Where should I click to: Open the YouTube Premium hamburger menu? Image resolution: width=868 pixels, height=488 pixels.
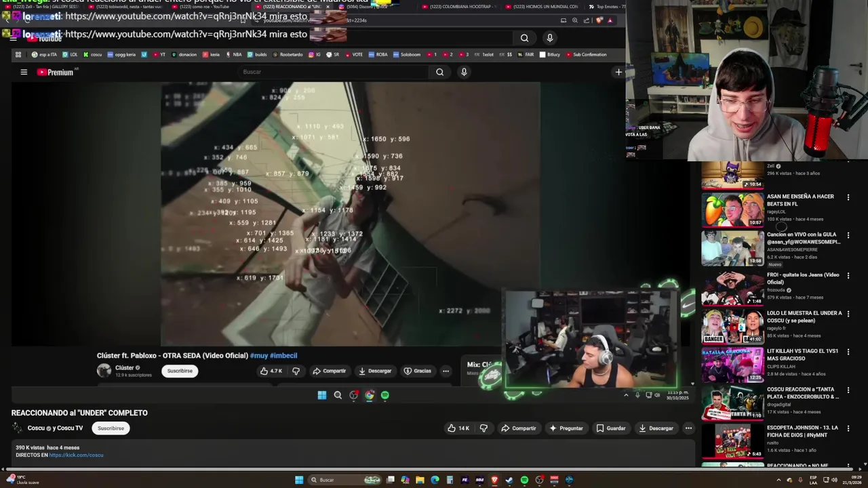[x=24, y=72]
